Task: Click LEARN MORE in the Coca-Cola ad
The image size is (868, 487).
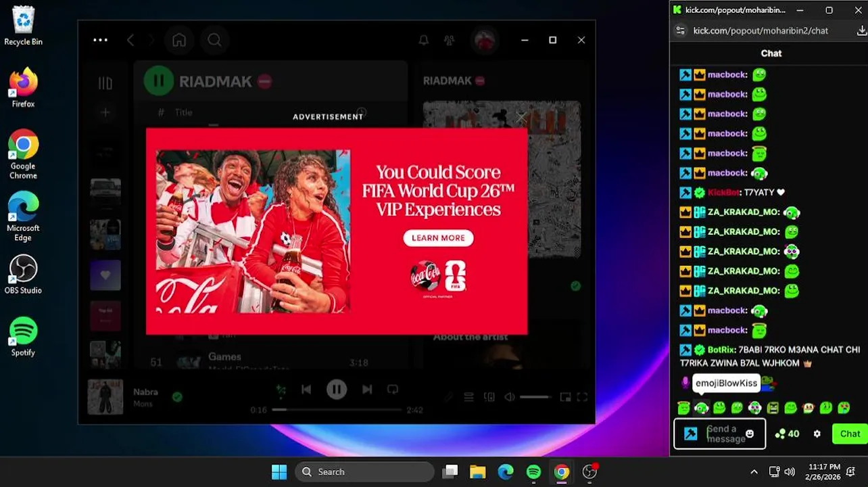Action: point(438,238)
